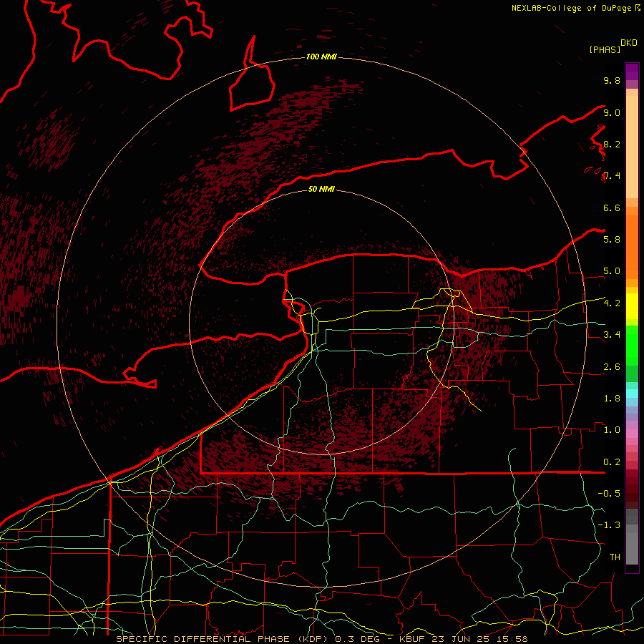
Task: Click the 3.4 legend value
Action: click(612, 334)
